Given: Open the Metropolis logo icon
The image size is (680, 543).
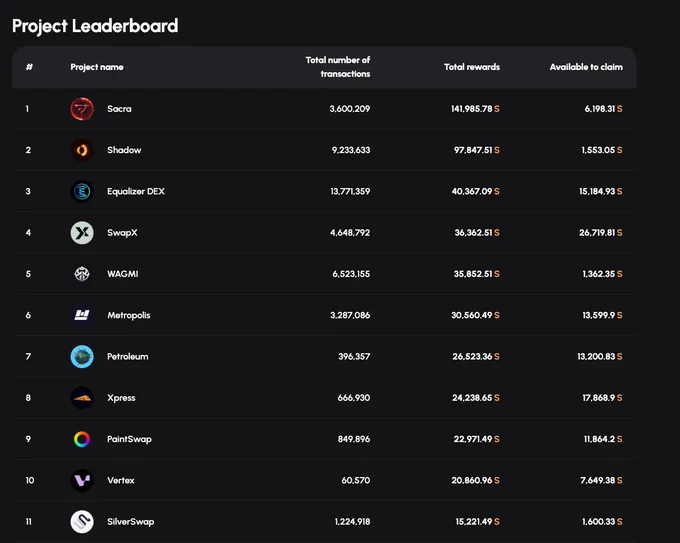Looking at the screenshot, I should click(82, 315).
